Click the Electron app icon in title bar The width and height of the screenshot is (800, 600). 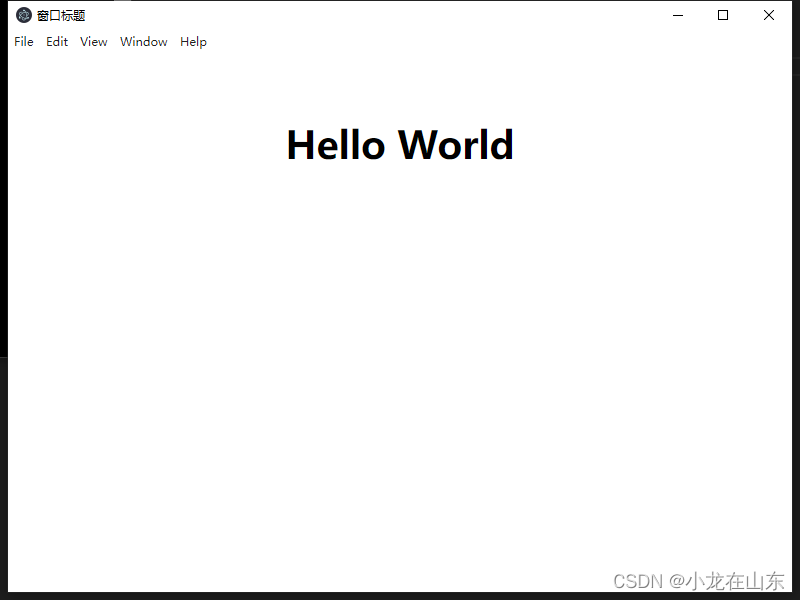[x=23, y=15]
